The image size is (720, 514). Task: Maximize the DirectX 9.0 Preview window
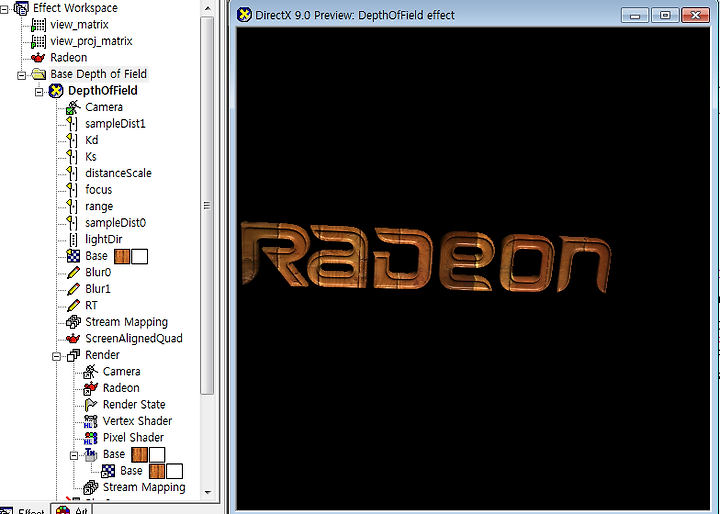[x=665, y=15]
